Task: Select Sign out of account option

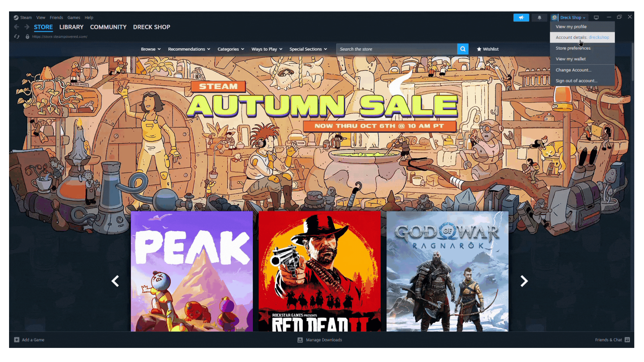Action: point(576,80)
